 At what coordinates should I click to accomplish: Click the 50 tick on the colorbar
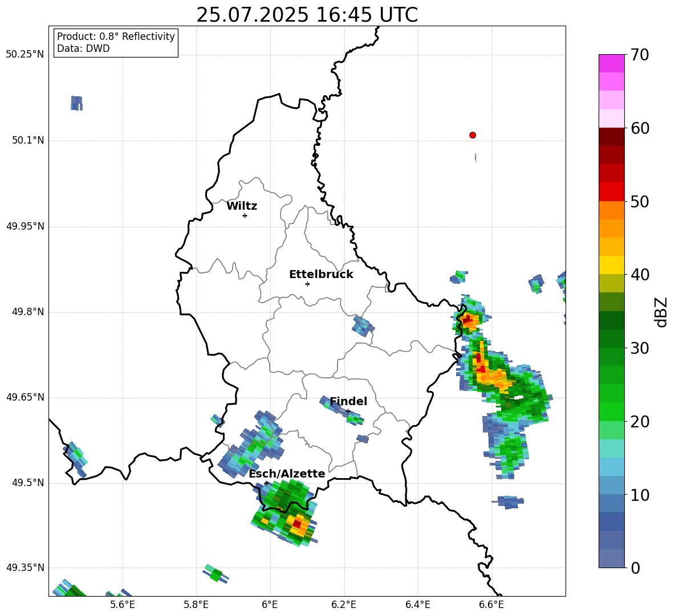click(x=640, y=201)
